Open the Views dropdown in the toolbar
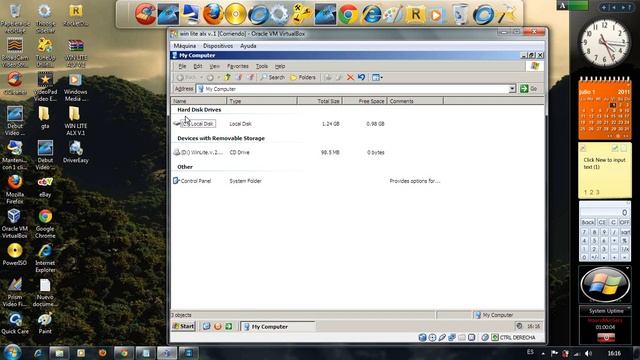 [x=377, y=77]
